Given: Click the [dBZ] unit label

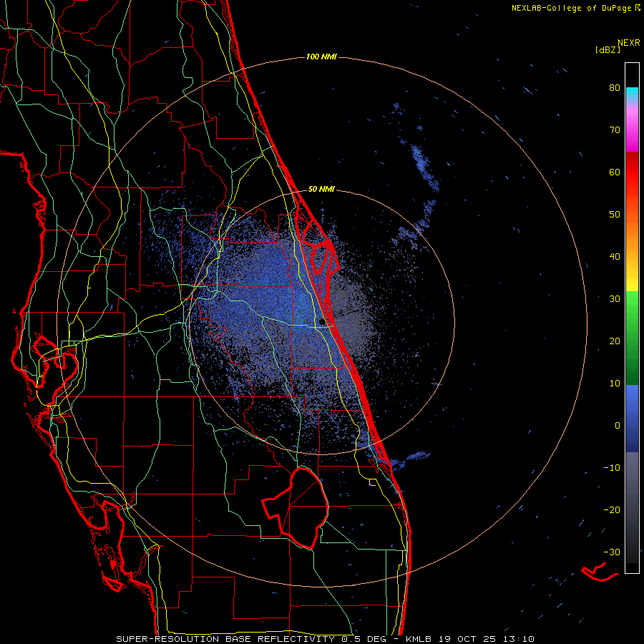Looking at the screenshot, I should [x=608, y=50].
